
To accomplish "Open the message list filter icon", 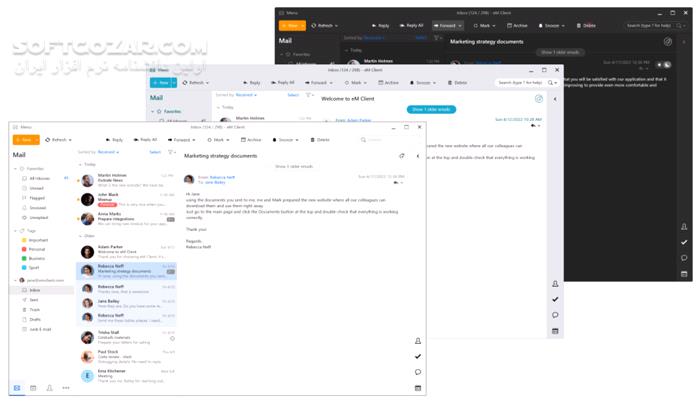I will point(171,152).
